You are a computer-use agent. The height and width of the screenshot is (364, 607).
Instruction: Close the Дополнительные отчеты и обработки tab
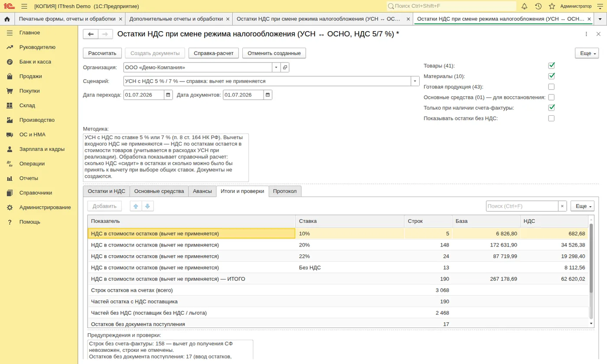pyautogui.click(x=227, y=19)
